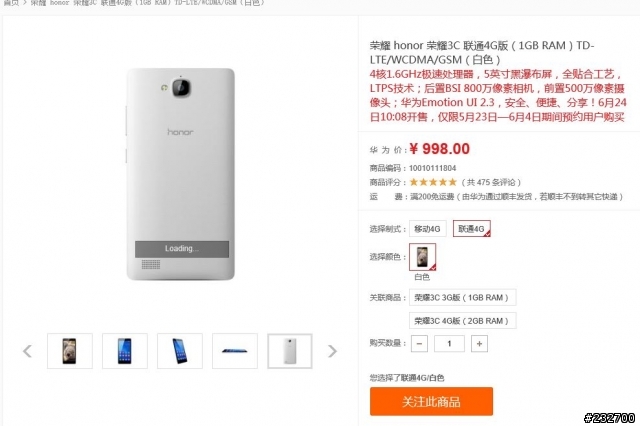The height and width of the screenshot is (426, 640).
Task: Click the orange 关注此商品 button
Action: point(431,402)
